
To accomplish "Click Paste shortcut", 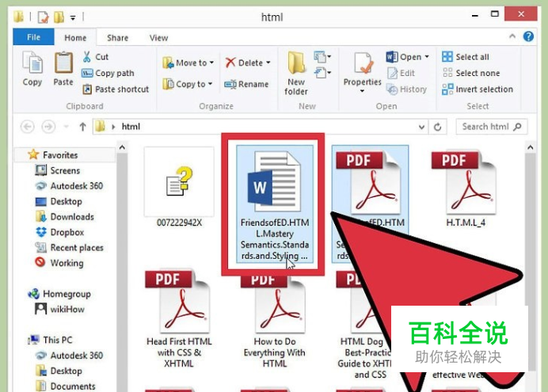I will coord(116,89).
